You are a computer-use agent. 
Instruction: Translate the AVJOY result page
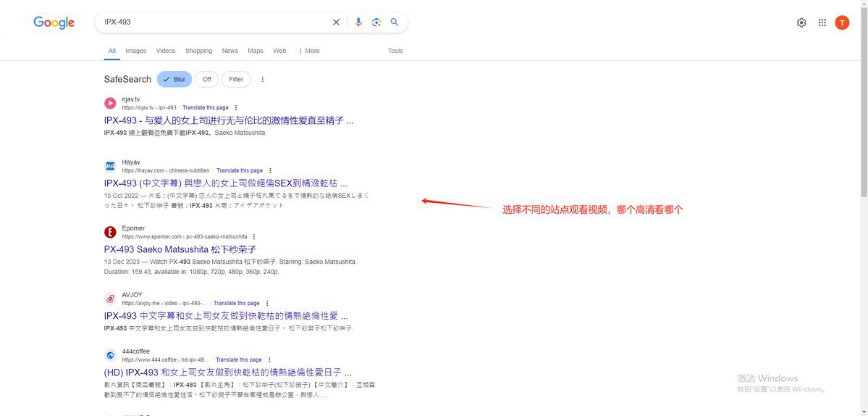click(x=237, y=303)
